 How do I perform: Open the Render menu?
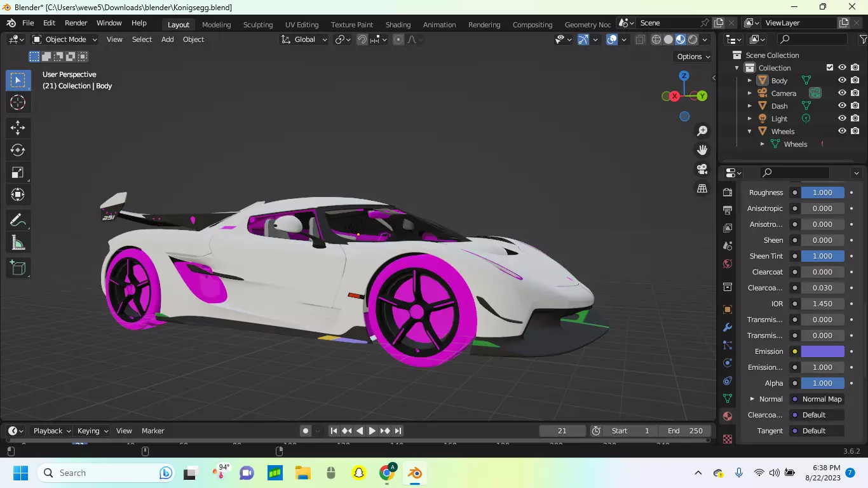tap(76, 23)
